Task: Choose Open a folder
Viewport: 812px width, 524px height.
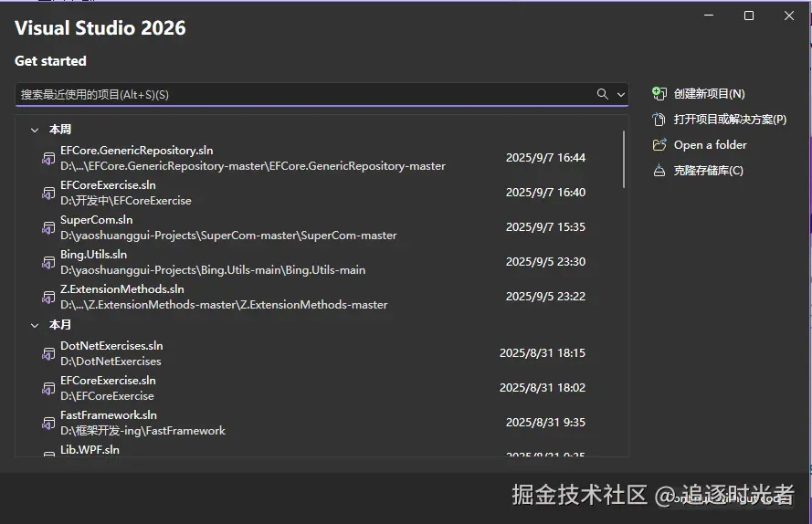Action: coord(710,145)
